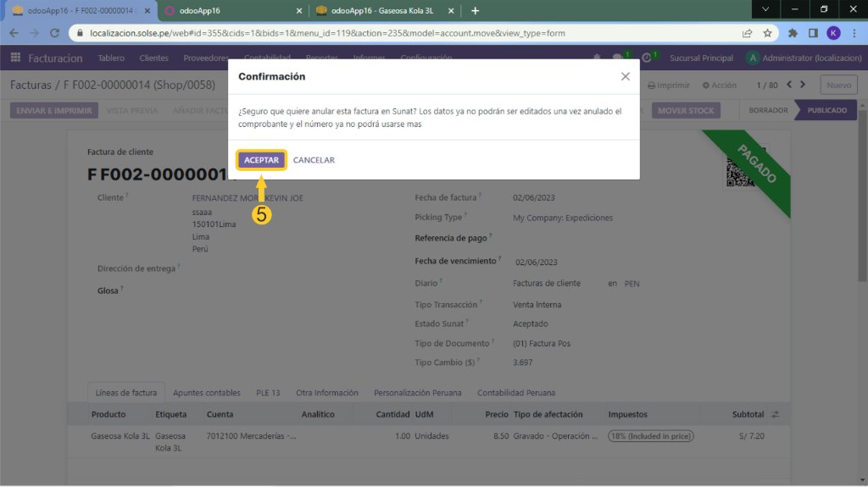Click ACEPTAR to confirm invoice cancellation

click(261, 160)
